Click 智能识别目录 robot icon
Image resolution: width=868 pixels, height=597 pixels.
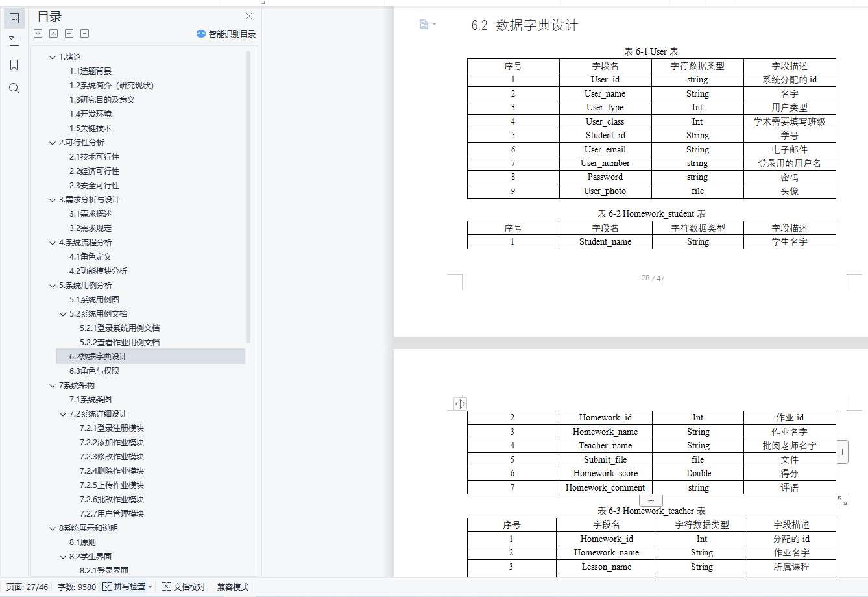pos(201,34)
